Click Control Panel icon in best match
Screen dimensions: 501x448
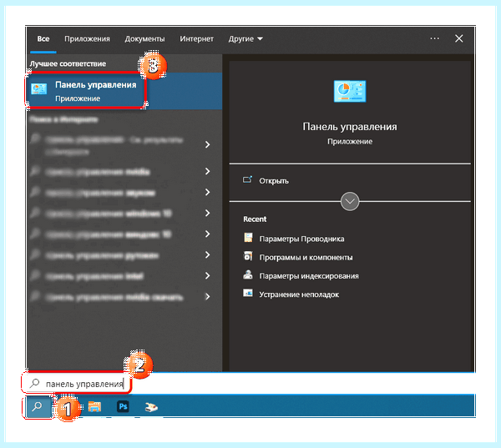click(x=39, y=88)
